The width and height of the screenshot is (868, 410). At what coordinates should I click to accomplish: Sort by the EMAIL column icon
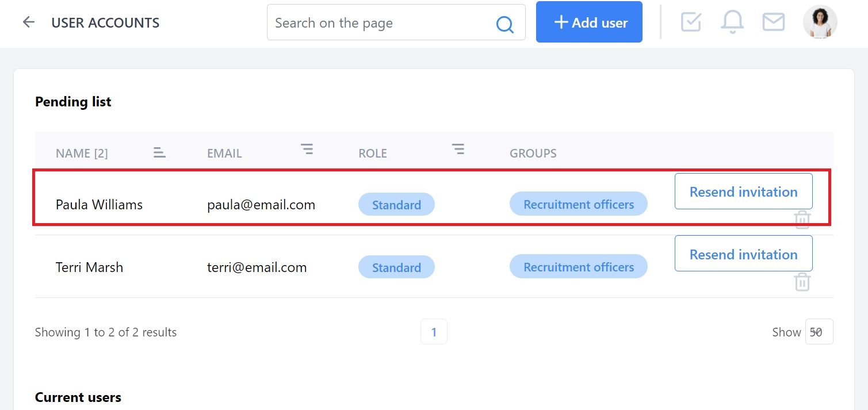[307, 150]
